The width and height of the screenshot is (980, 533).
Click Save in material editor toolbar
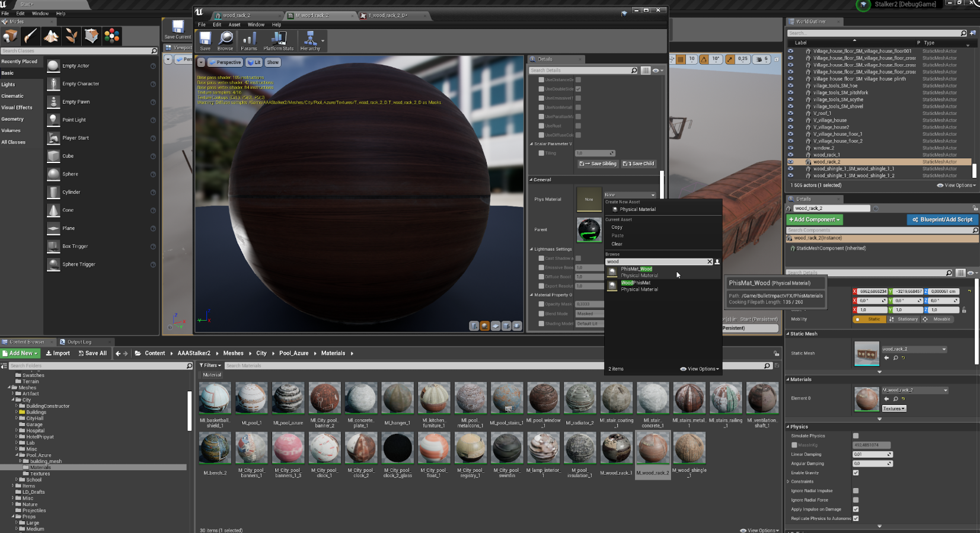pyautogui.click(x=205, y=40)
